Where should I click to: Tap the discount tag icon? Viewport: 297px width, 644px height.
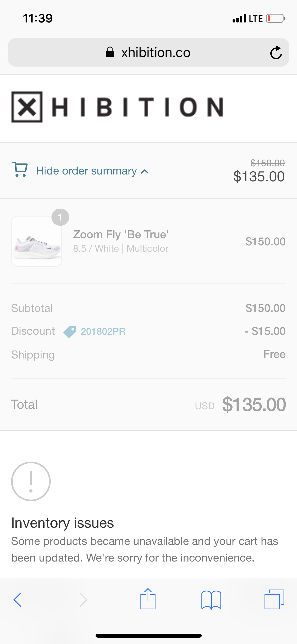tap(70, 332)
